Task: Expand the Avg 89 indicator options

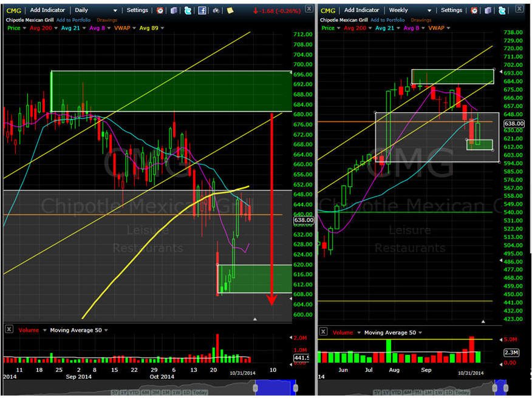Action: [163, 28]
